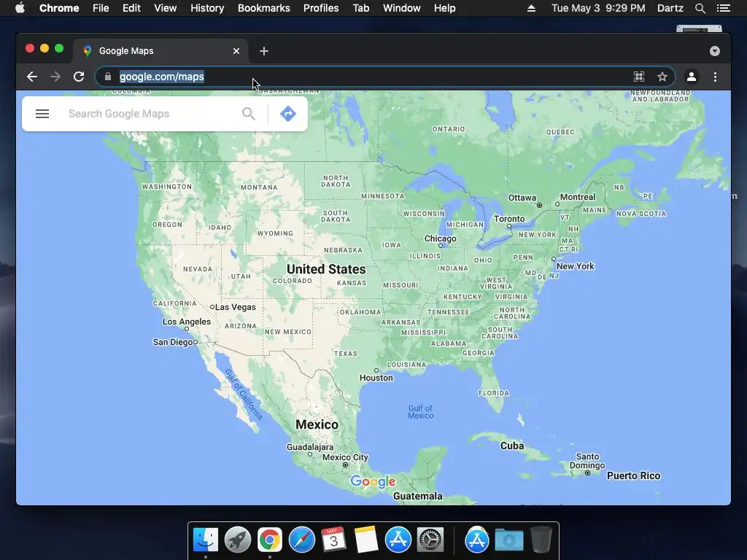Viewport: 747px width, 560px height.
Task: Open Notes from the Dock
Action: click(366, 540)
